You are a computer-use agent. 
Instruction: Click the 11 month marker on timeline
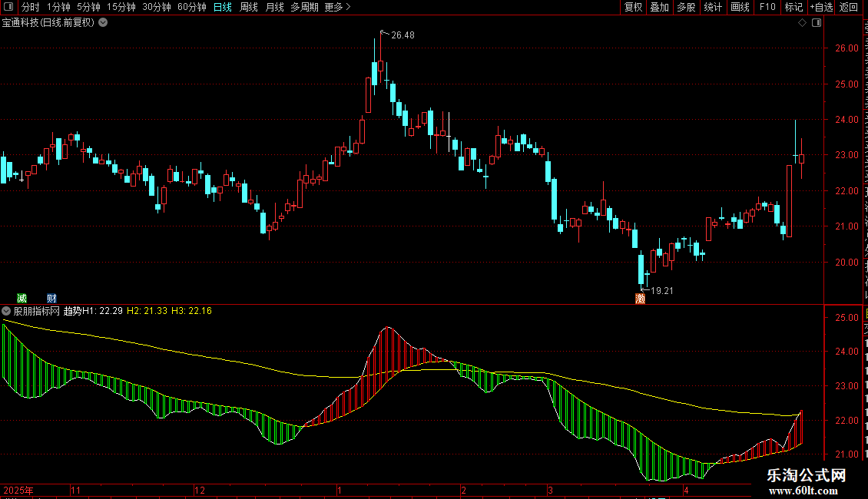[x=76, y=490]
